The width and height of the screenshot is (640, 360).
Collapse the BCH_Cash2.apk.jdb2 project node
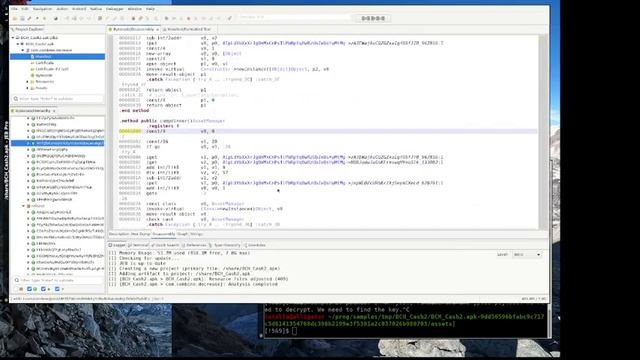(13, 38)
